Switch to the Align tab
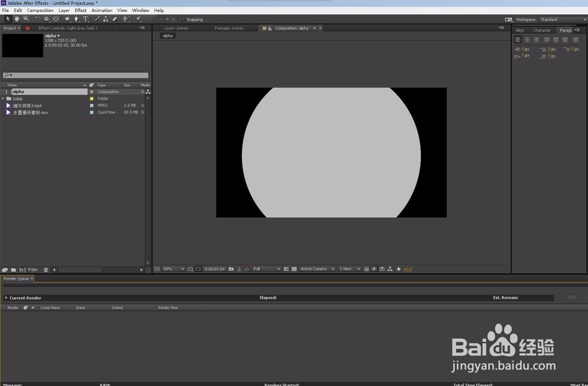Image resolution: width=588 pixels, height=386 pixels. tap(520, 31)
